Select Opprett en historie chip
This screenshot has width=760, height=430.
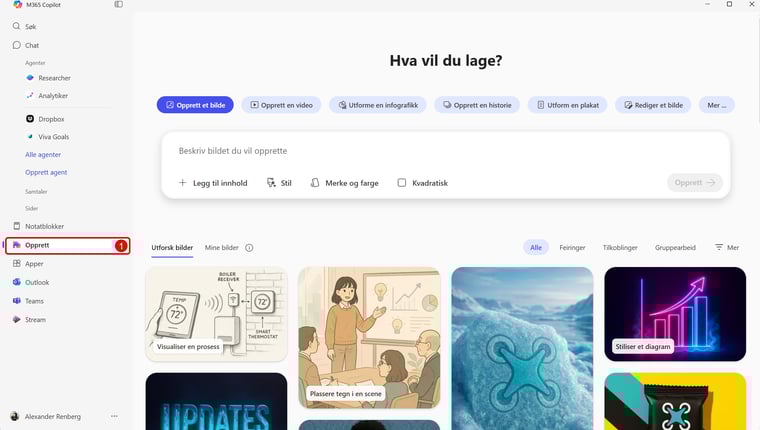pos(477,105)
